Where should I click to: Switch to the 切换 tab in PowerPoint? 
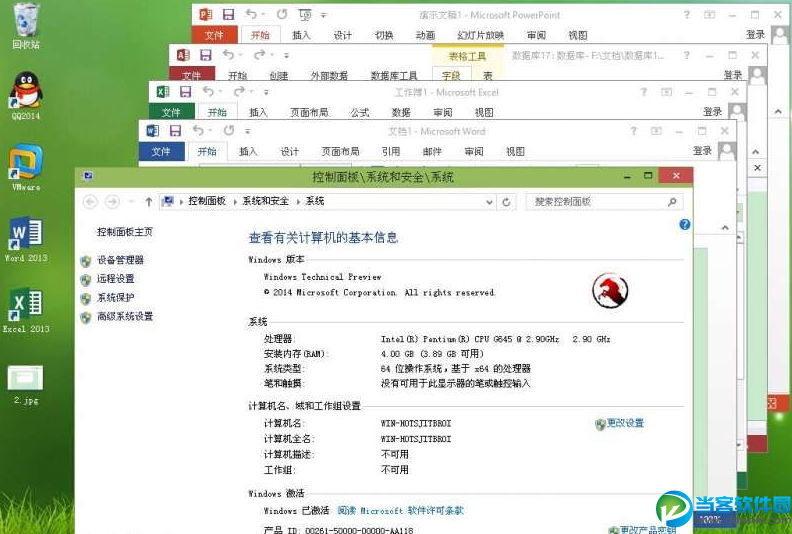[384, 35]
